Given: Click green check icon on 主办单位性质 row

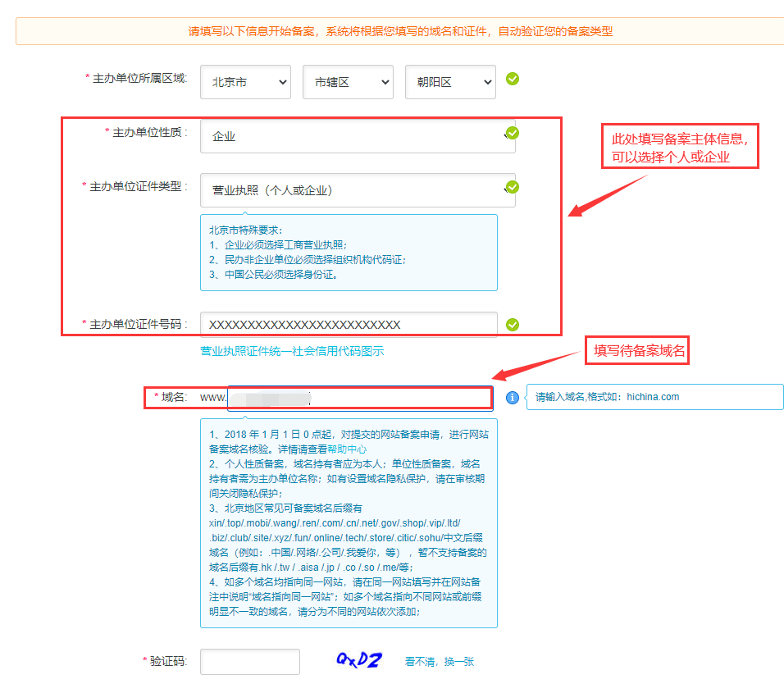Looking at the screenshot, I should 513,133.
